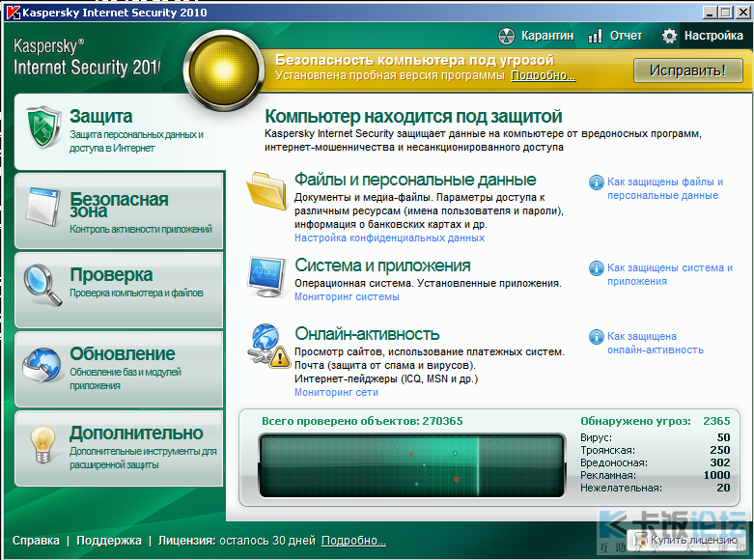Viewport: 754px width, 560px height.
Task: Switch to the Проверка tab
Action: click(120, 290)
